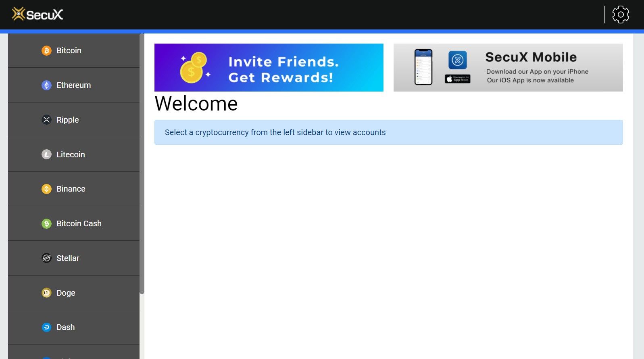
Task: Open the Litecoin accounts entry
Action: [74, 154]
